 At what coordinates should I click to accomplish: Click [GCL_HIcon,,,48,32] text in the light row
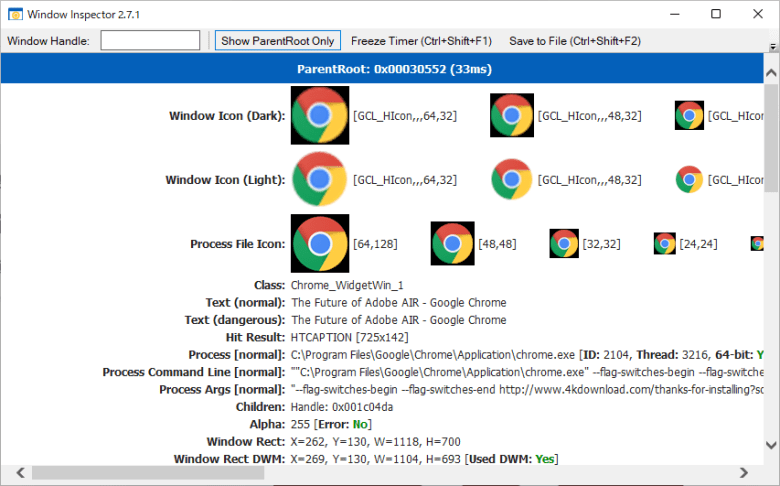coord(589,180)
